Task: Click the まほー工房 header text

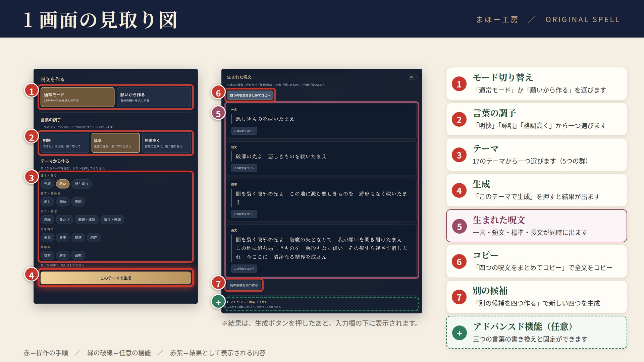Action: click(497, 19)
